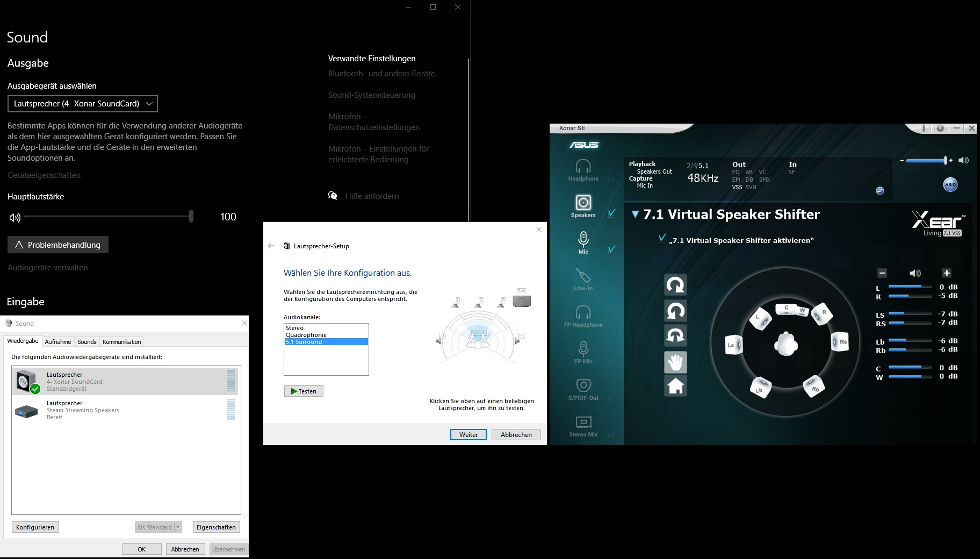Select the Speakers icon in Xonar sidebar

click(x=583, y=203)
